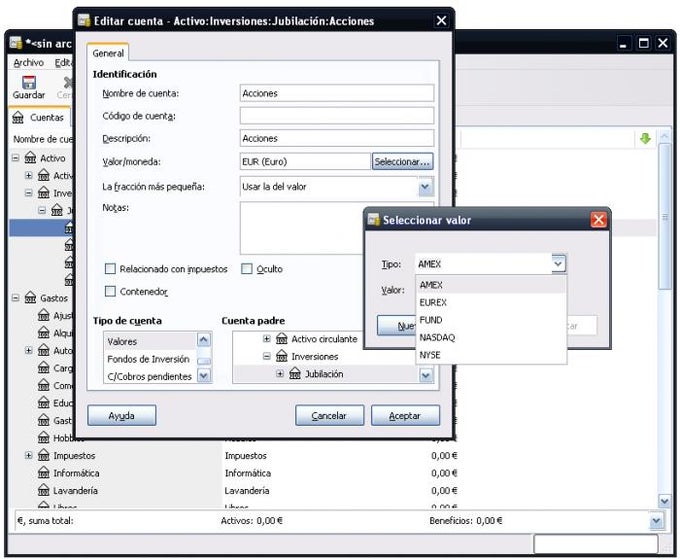This screenshot has height=559, width=680.
Task: Click Nombre de cuenta column header
Action: pyautogui.click(x=43, y=139)
